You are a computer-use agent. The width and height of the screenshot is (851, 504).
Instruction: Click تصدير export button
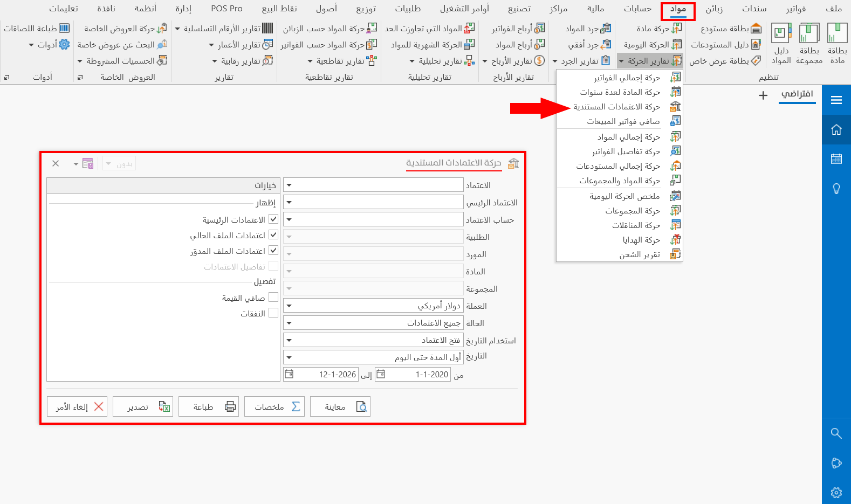(142, 406)
